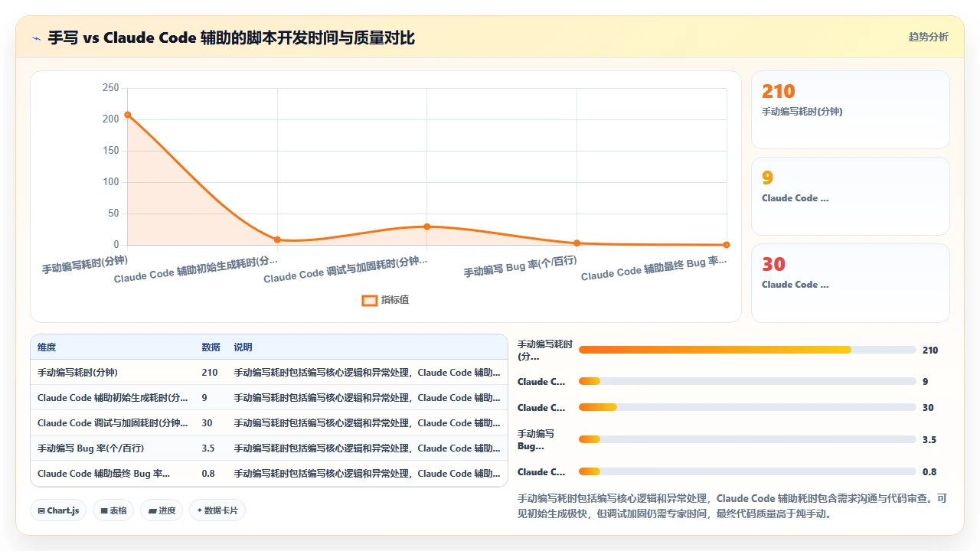Click the progress bar with value 30
This screenshot has width=980, height=551.
747,407
